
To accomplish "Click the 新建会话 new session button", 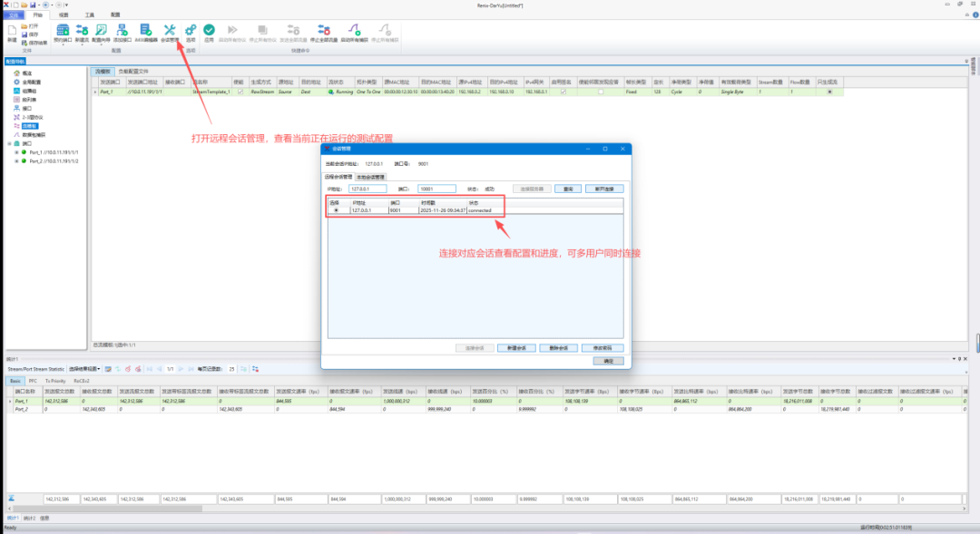I will (514, 348).
